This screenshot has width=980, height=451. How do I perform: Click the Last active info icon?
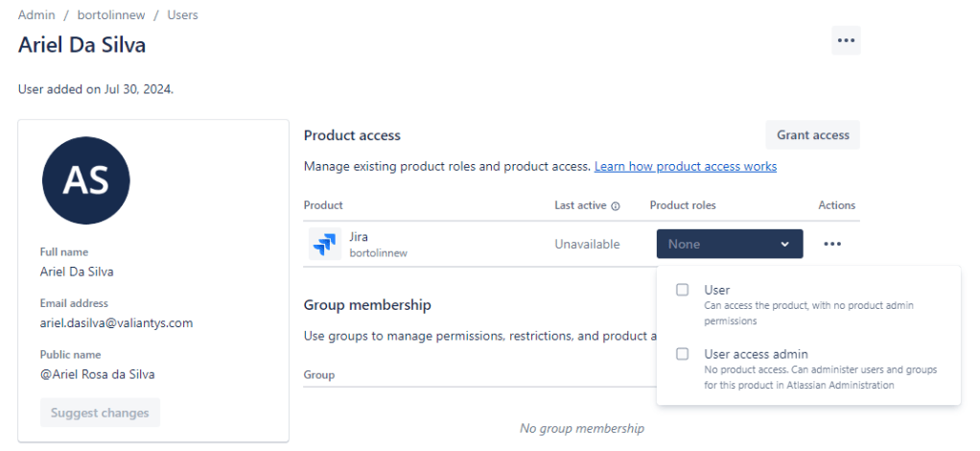click(616, 205)
